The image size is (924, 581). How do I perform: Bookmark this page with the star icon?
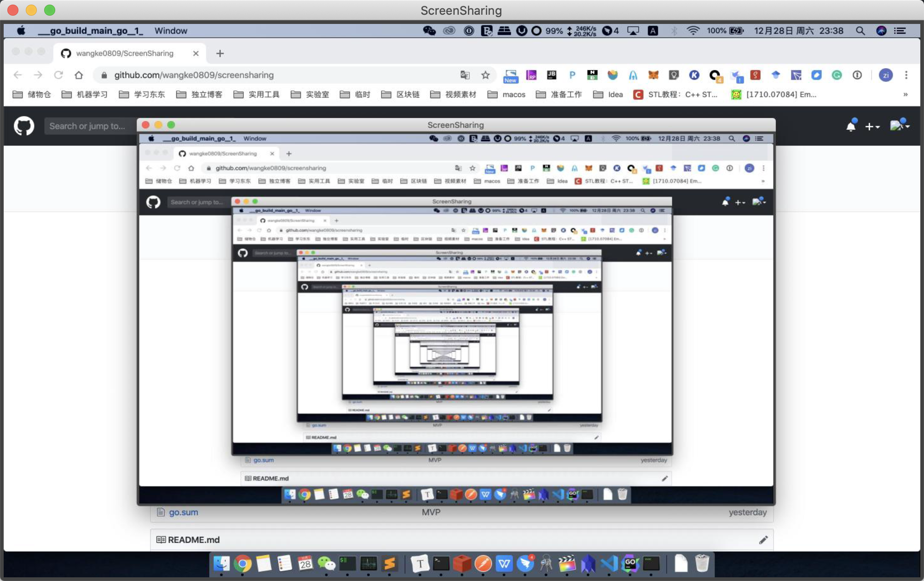click(x=485, y=75)
